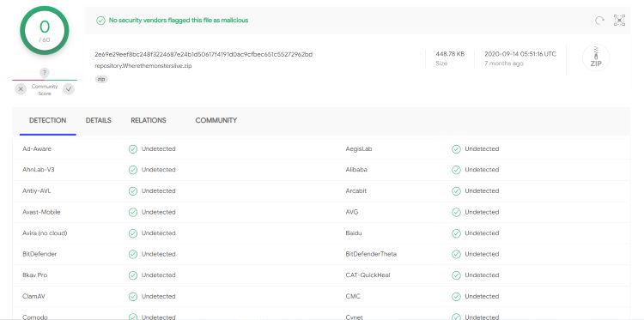The image size is (644, 320).
Task: Click the Undetected check icon for Avast-Mobile
Action: (x=133, y=213)
